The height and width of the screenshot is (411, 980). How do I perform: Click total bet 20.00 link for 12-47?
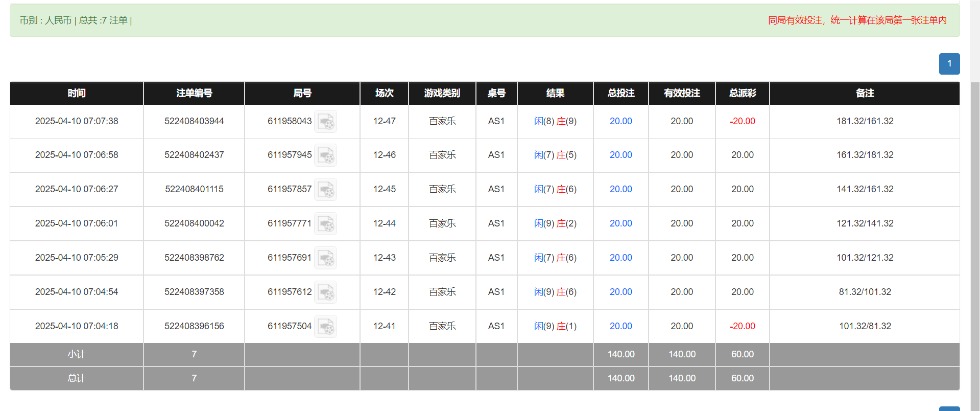tap(620, 121)
